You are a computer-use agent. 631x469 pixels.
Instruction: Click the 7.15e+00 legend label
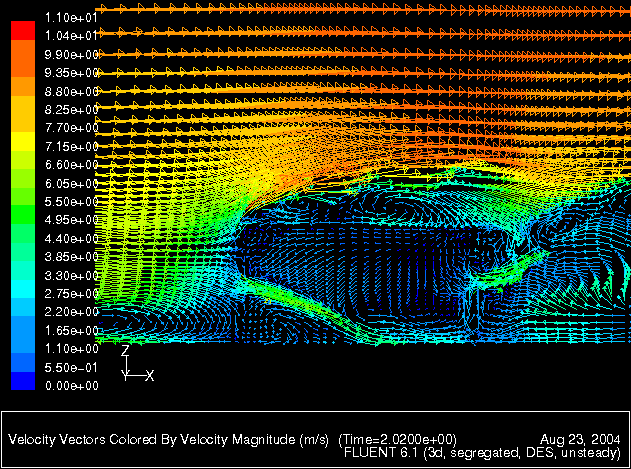pyautogui.click(x=72, y=147)
